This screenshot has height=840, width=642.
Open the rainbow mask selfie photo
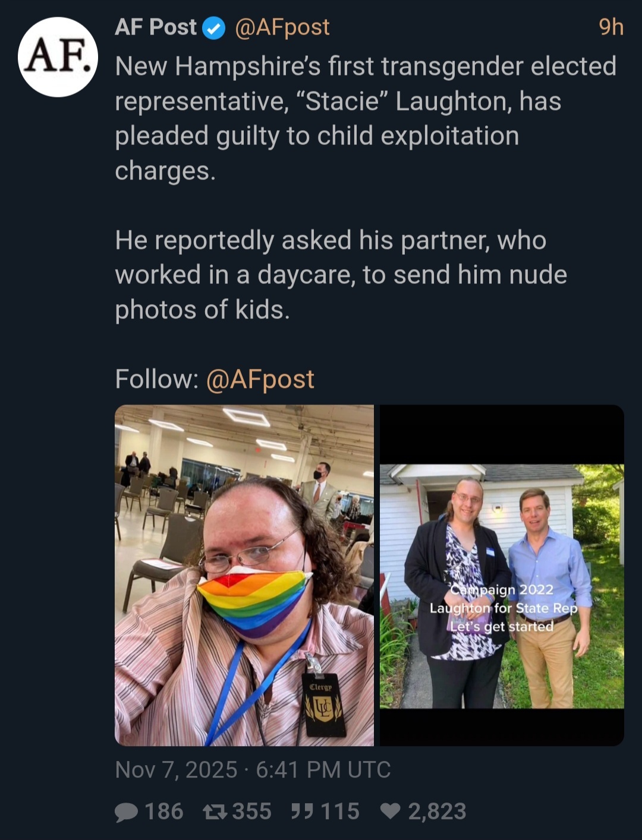point(244,575)
